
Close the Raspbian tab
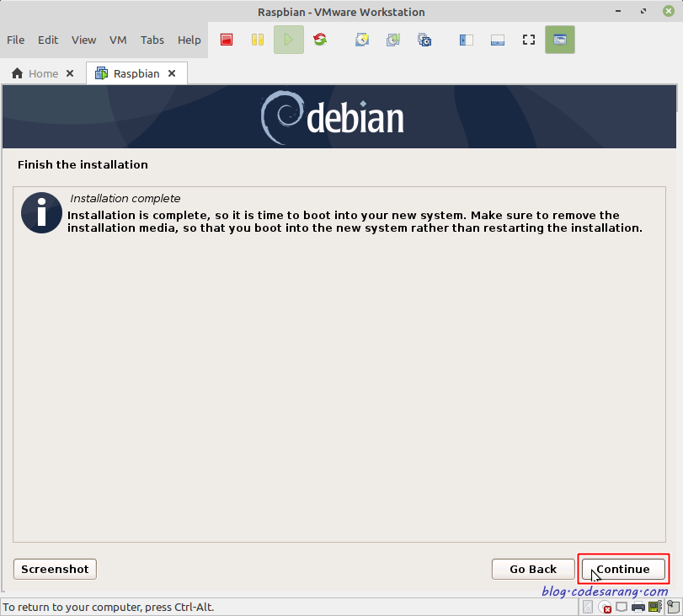click(172, 73)
